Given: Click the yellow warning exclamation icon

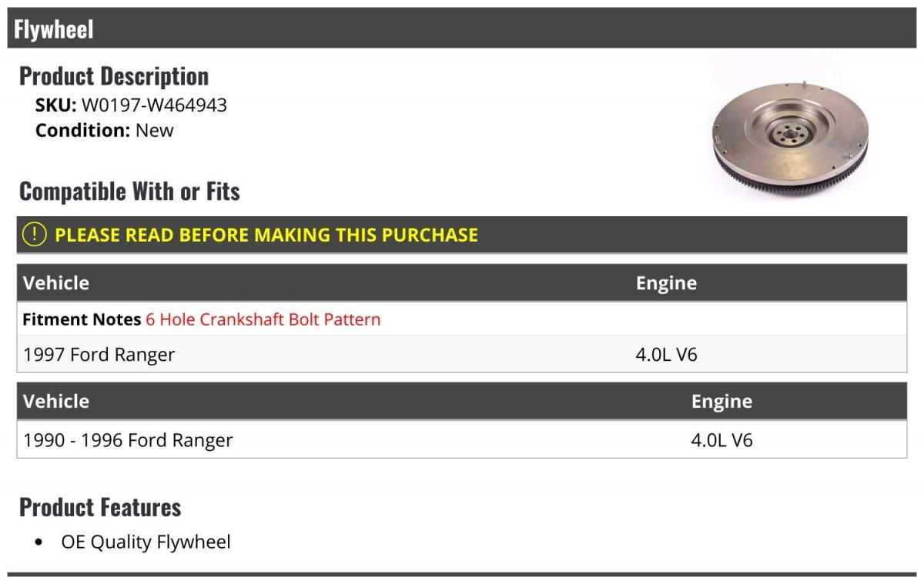Looking at the screenshot, I should point(35,235).
